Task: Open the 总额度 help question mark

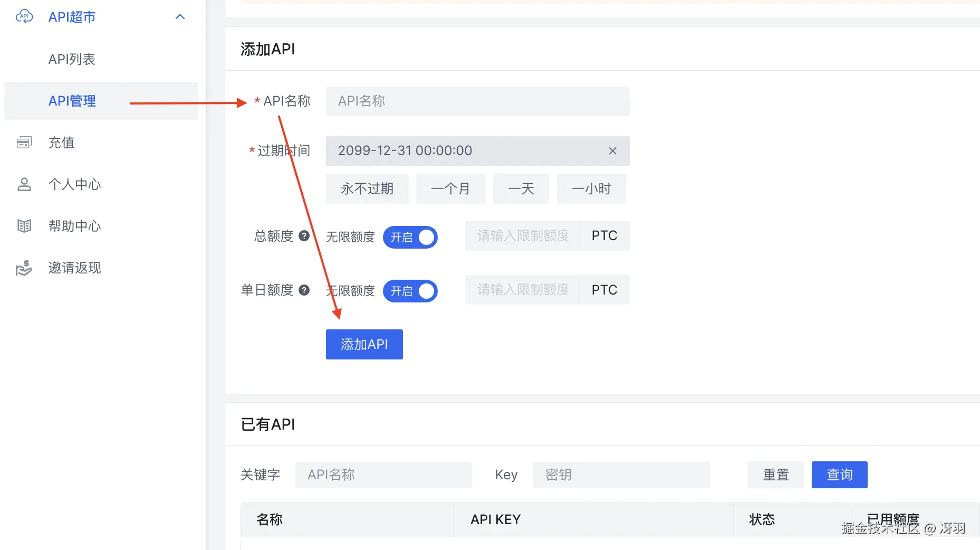Action: 304,236
